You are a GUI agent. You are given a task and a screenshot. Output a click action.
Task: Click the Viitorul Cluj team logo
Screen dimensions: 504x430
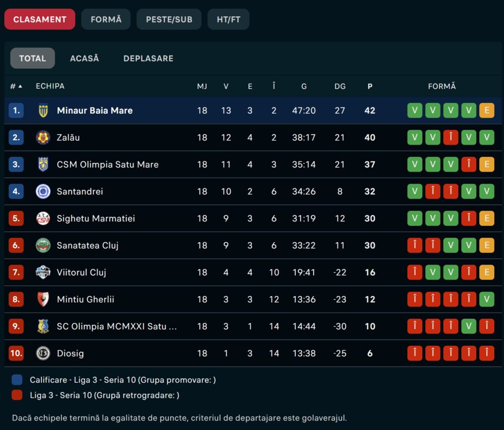(x=43, y=273)
